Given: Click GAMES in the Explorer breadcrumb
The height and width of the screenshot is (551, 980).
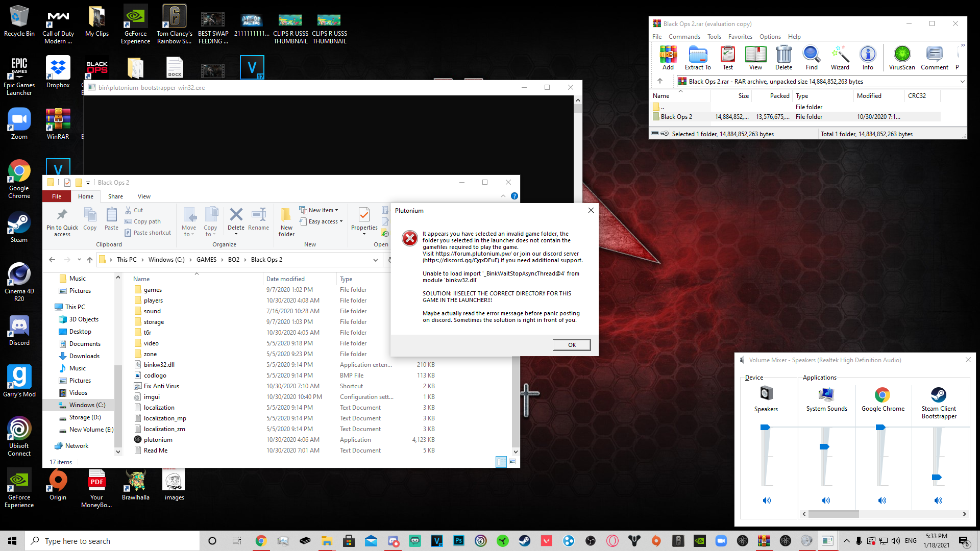Looking at the screenshot, I should [x=206, y=260].
